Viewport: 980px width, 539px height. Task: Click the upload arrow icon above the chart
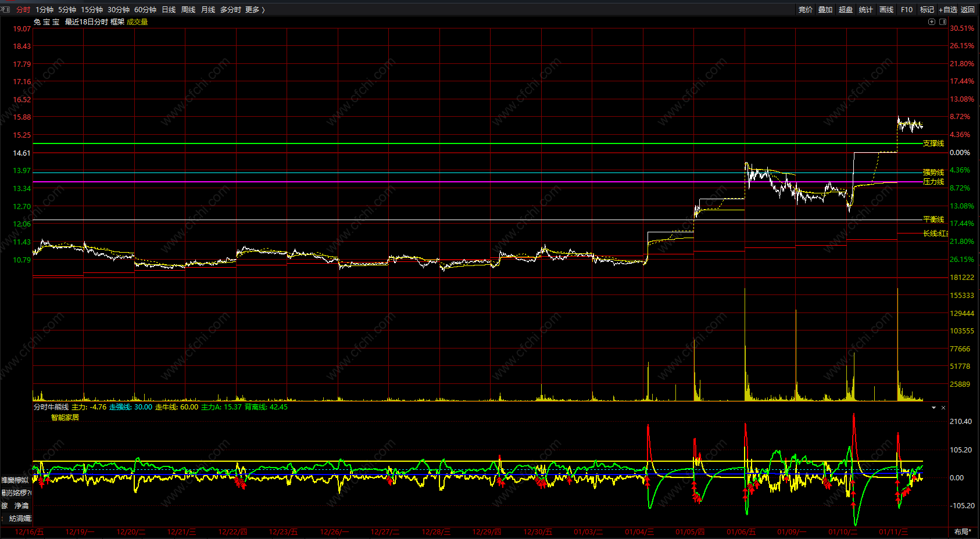(932, 22)
